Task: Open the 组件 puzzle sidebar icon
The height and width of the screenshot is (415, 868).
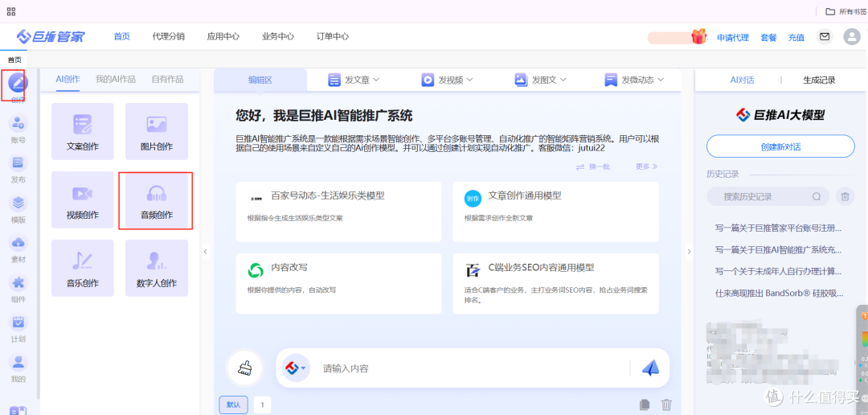Action: [x=18, y=282]
